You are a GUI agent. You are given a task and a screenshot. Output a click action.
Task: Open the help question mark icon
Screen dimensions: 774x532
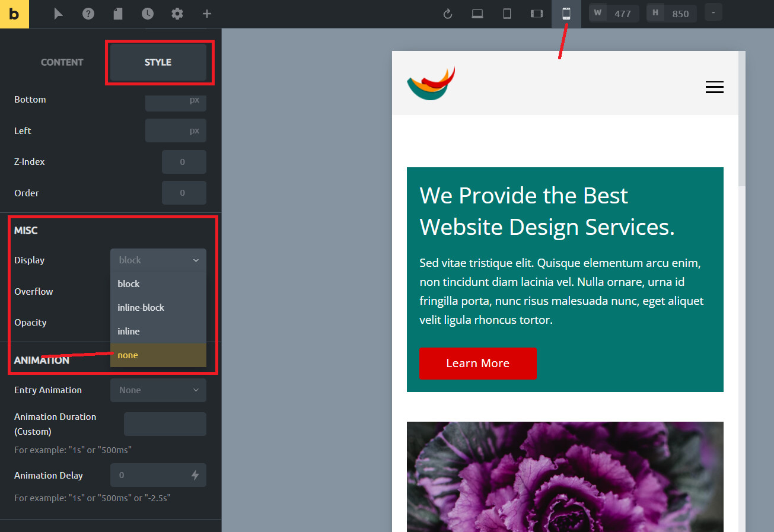coord(88,14)
